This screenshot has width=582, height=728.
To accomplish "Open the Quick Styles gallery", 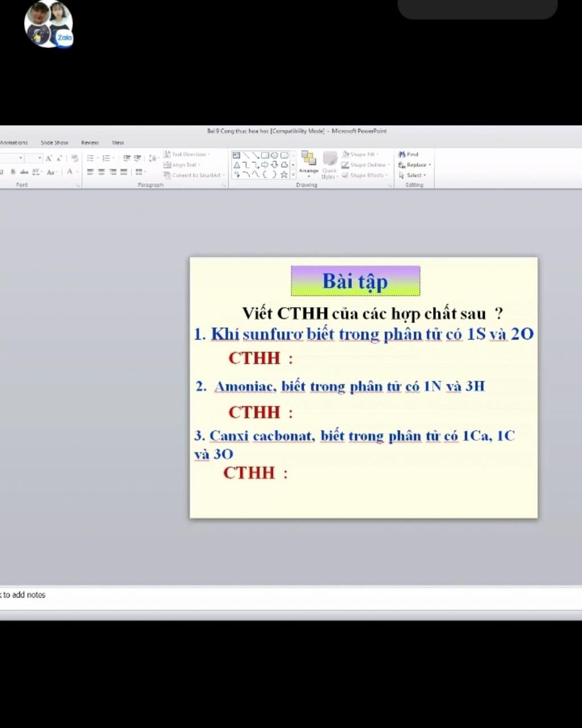I will point(330,166).
